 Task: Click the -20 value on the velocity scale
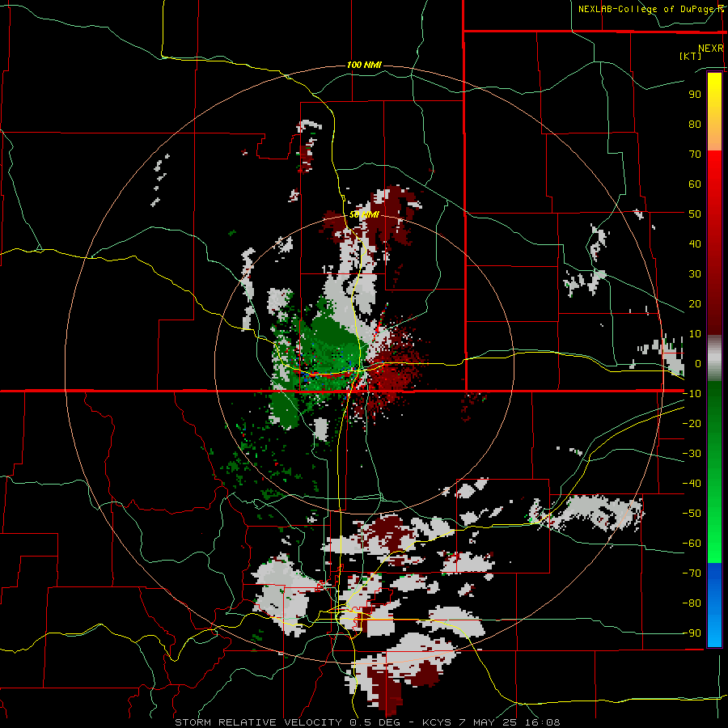[692, 424]
